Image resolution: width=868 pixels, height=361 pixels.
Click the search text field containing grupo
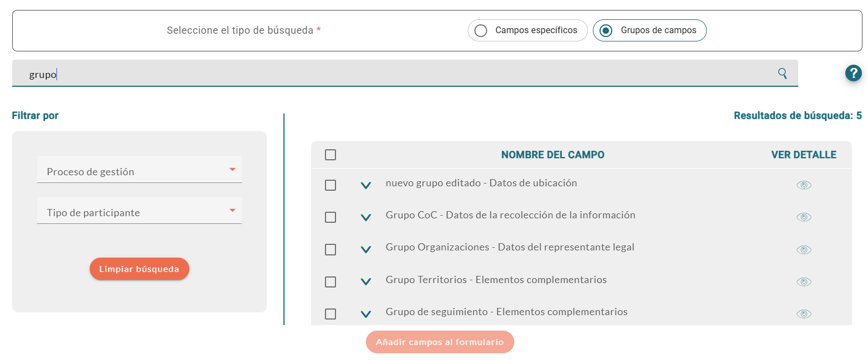point(387,74)
